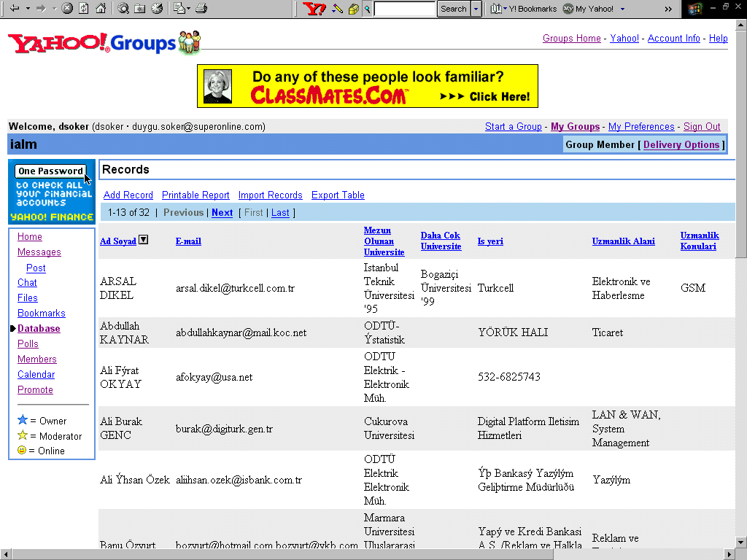This screenshot has height=560, width=747.
Task: Open Files in the group sidebar
Action: click(28, 297)
